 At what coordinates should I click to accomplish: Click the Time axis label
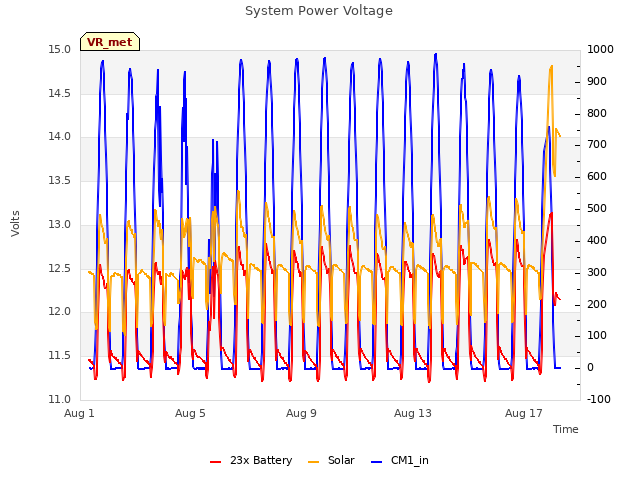566,429
